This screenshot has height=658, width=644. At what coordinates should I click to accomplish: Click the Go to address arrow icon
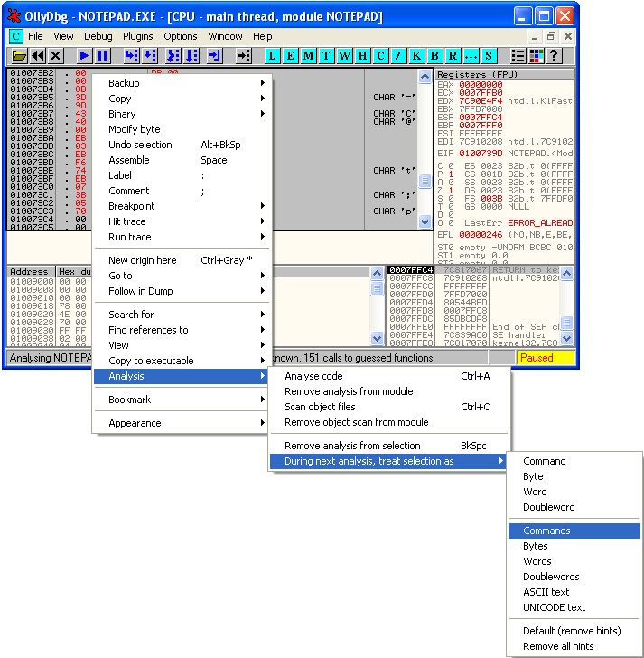[243, 55]
